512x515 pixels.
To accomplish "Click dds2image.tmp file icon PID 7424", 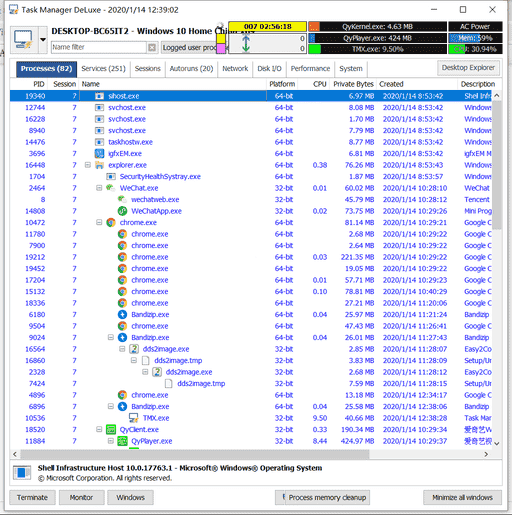I will point(168,383).
